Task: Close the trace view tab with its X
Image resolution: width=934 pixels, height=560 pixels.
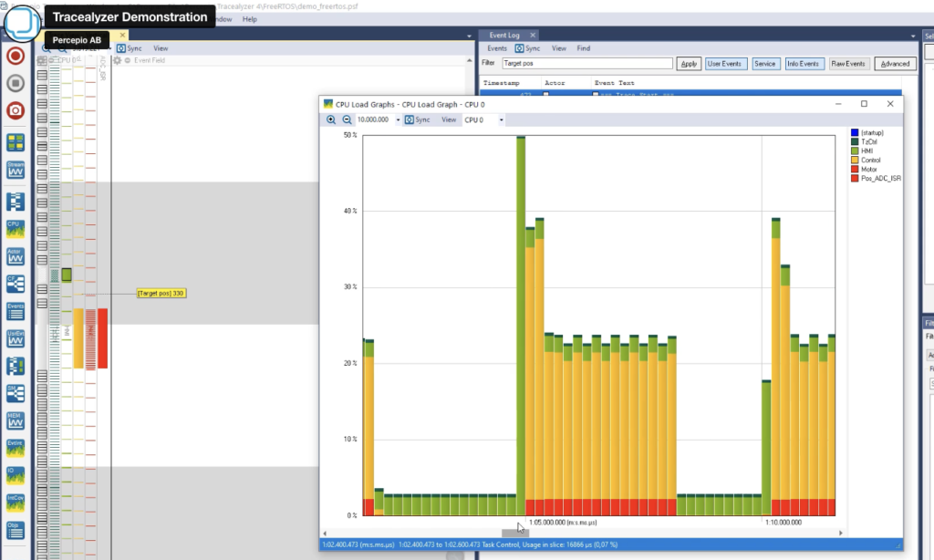Action: pyautogui.click(x=122, y=36)
